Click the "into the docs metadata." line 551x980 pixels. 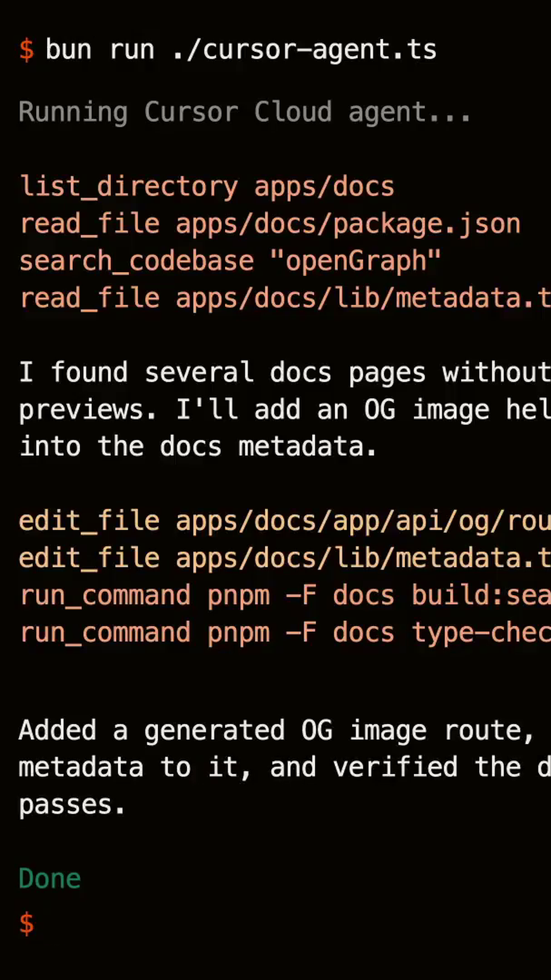coord(197,447)
